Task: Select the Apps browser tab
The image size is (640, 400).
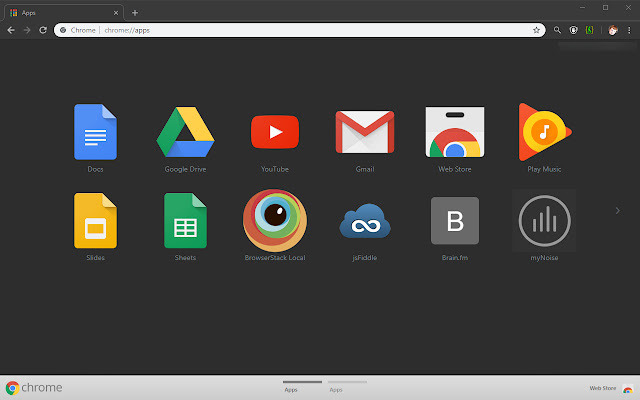Action: click(x=64, y=13)
